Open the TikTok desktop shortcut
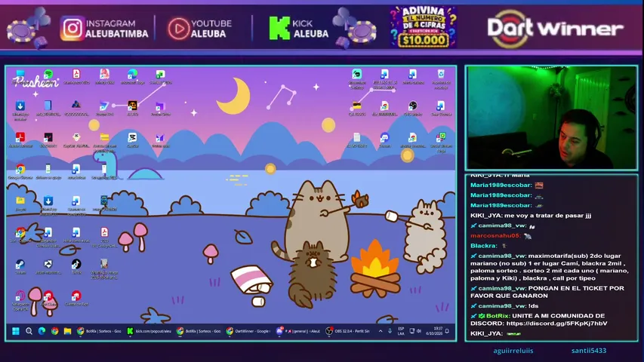 (76, 266)
